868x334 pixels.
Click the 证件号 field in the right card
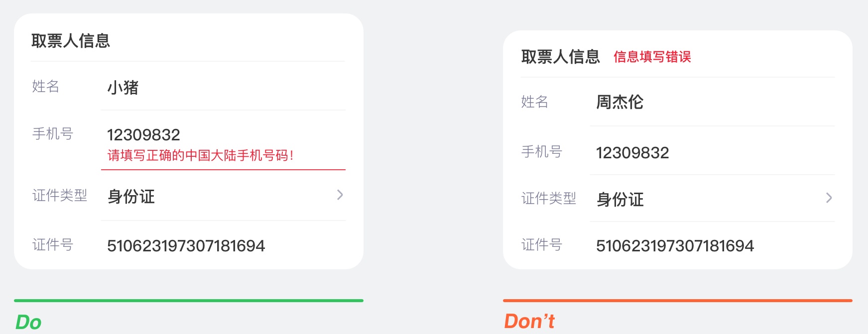(x=675, y=245)
